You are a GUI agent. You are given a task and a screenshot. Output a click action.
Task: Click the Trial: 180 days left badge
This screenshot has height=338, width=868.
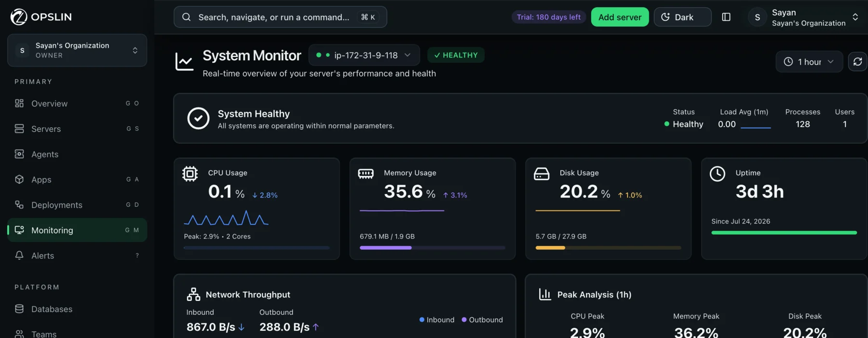coord(549,17)
